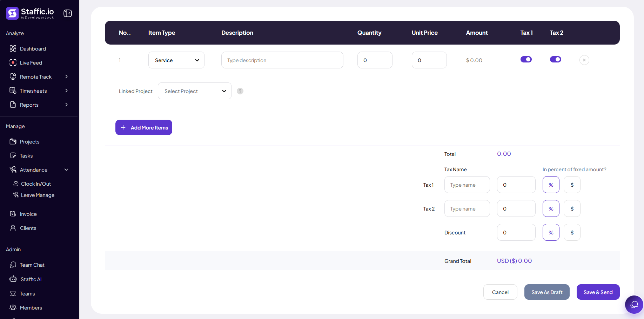This screenshot has height=319, width=644.
Task: Click the Tax 1 value field
Action: point(516,185)
